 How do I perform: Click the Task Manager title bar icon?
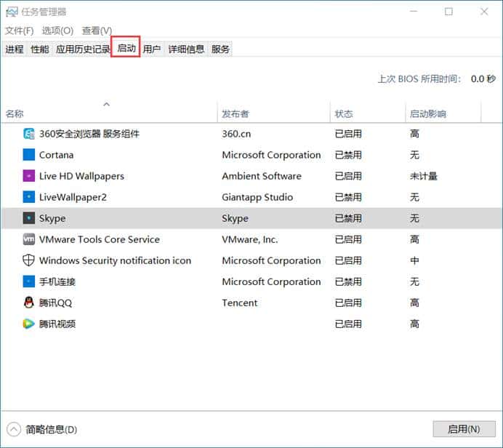12,12
